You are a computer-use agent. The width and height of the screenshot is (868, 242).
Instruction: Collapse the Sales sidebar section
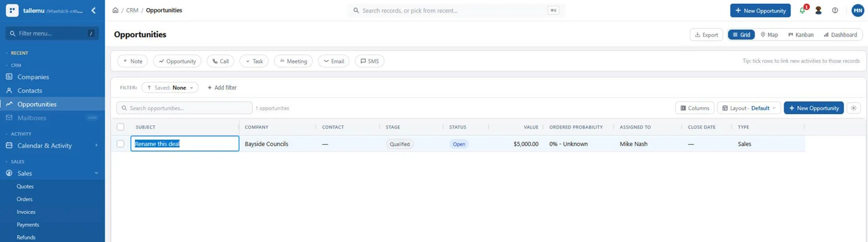coord(52,174)
